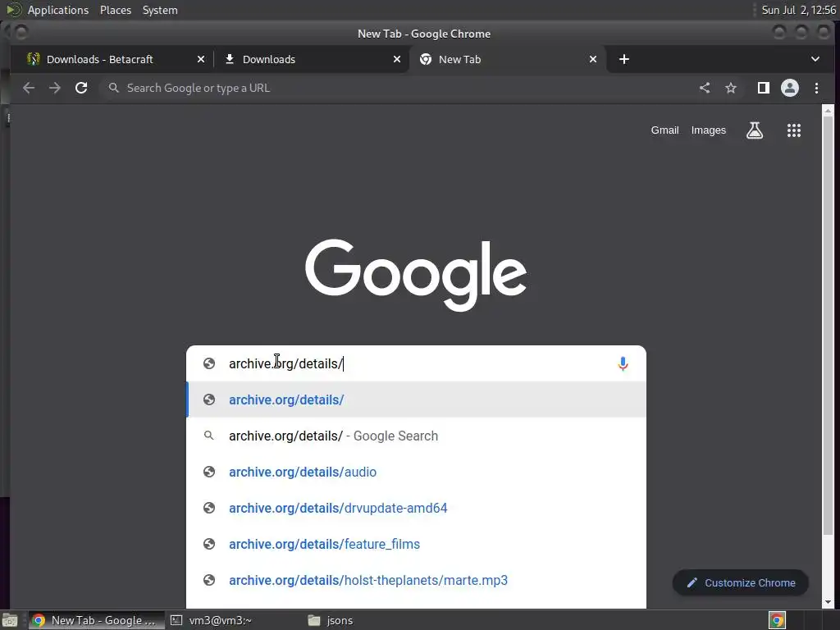This screenshot has height=630, width=840.
Task: Click the show desktop icon in taskbar
Action: click(10, 620)
